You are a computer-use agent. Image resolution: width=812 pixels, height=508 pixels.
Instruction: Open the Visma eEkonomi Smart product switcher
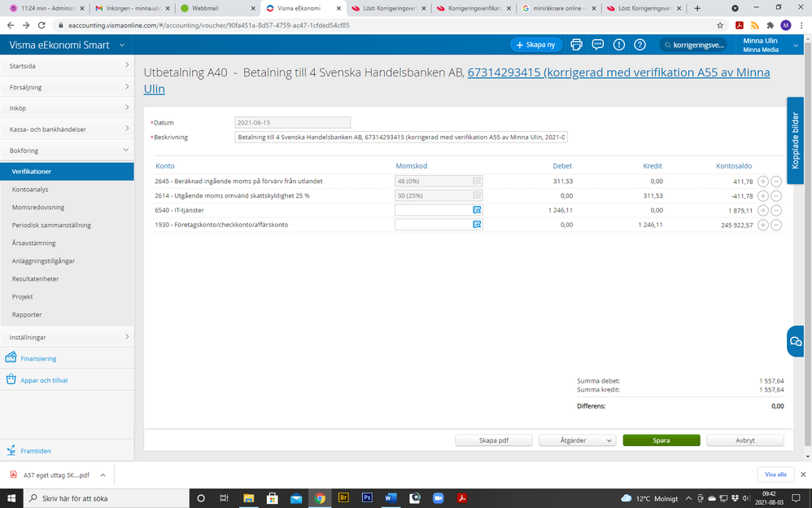[67, 45]
